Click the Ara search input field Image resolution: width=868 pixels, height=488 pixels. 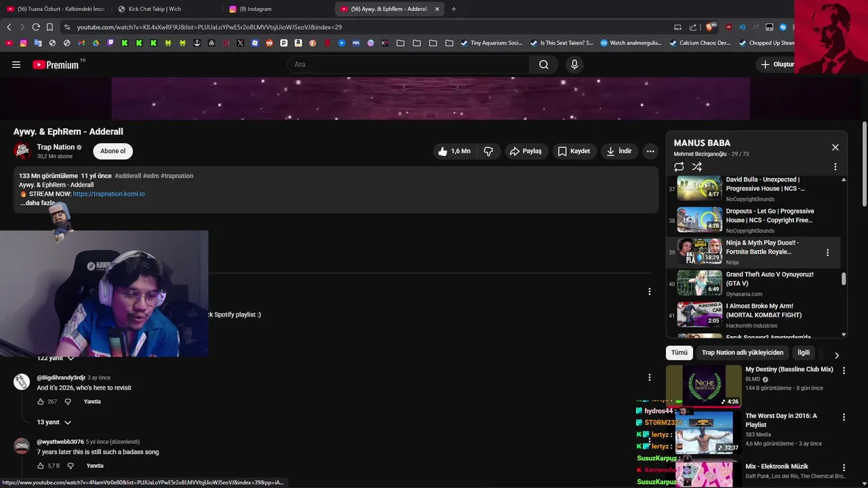coord(409,64)
